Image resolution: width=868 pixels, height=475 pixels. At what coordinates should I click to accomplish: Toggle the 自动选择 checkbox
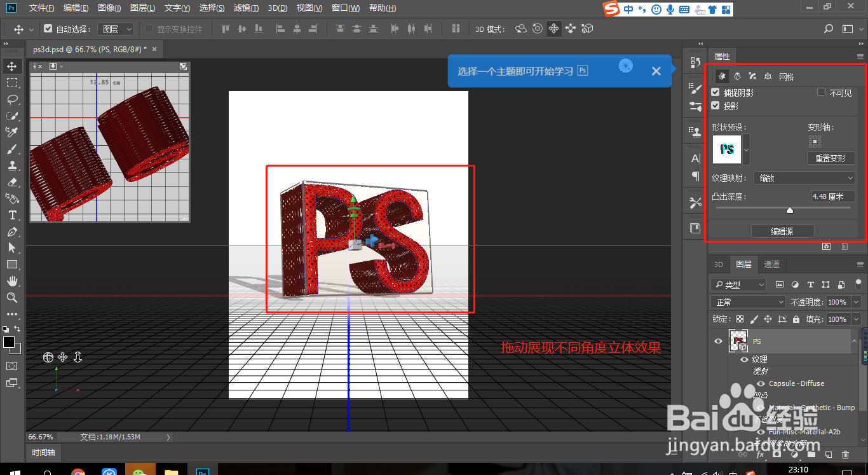48,29
